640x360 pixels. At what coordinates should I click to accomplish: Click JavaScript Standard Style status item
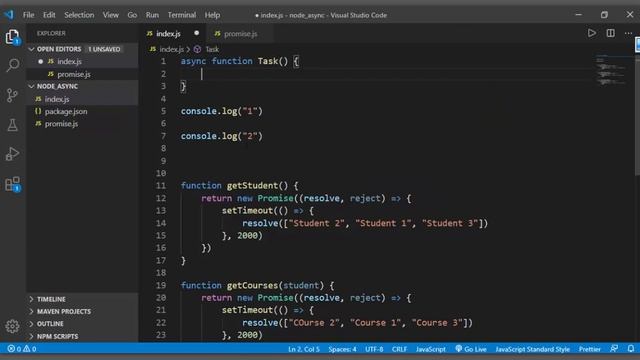pos(532,349)
